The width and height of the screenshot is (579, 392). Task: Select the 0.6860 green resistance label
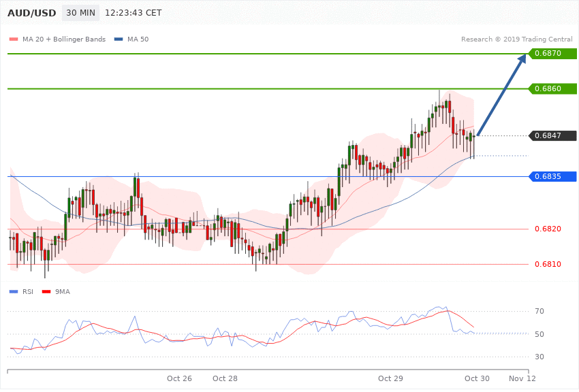tap(552, 88)
